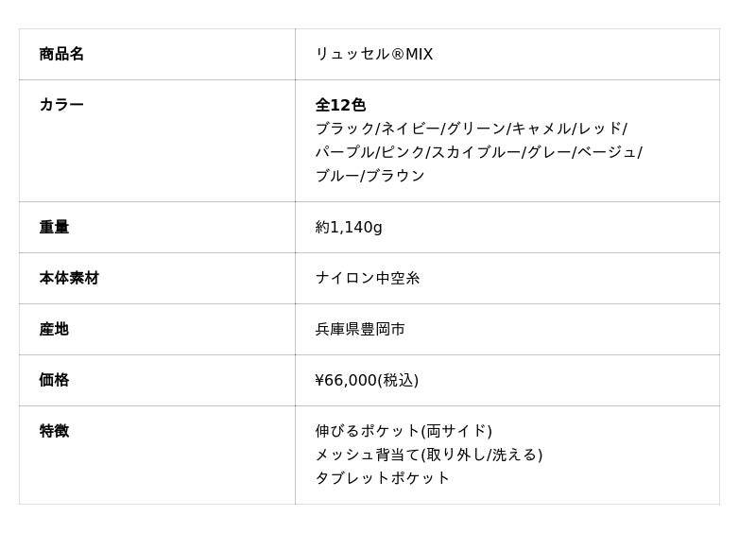The height and width of the screenshot is (533, 756).
Task: Select the material value ナイロン中空糸
Action: [368, 278]
